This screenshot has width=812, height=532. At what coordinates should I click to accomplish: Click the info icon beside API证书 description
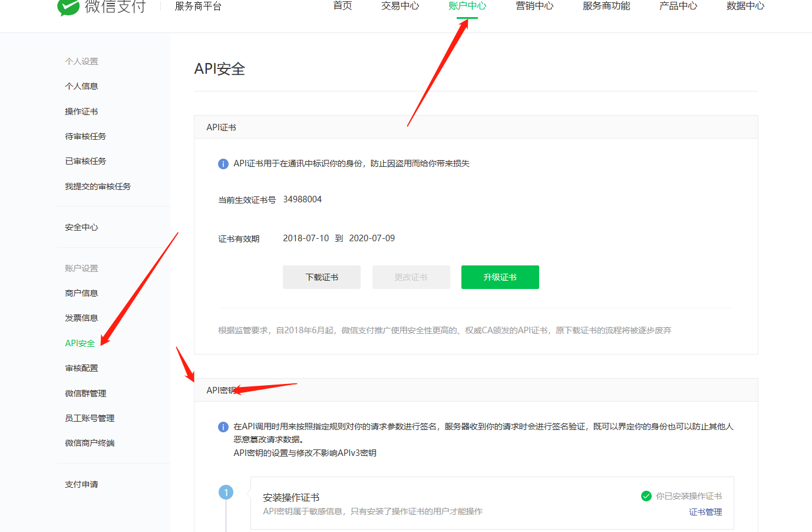pyautogui.click(x=223, y=164)
